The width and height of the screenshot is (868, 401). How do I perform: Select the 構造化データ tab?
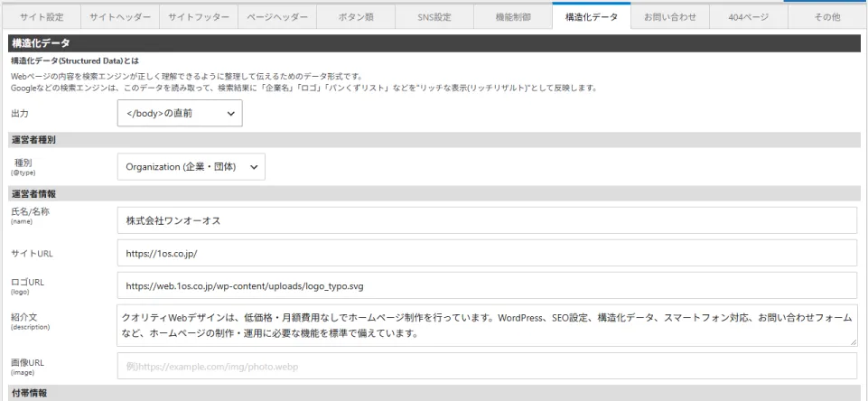tap(592, 16)
